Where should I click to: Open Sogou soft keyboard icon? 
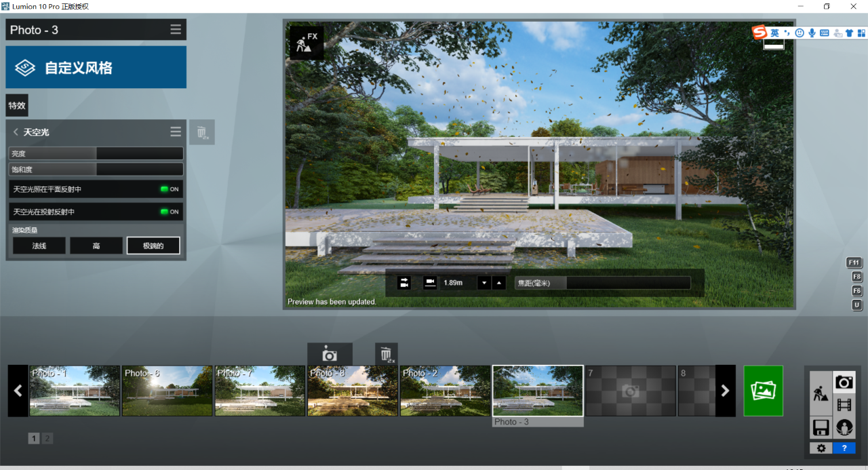[825, 33]
